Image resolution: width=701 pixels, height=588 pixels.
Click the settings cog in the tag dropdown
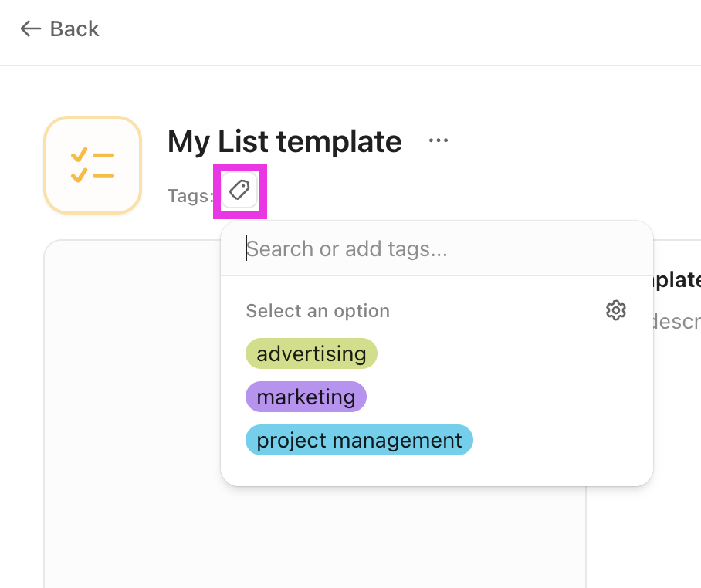tap(615, 310)
